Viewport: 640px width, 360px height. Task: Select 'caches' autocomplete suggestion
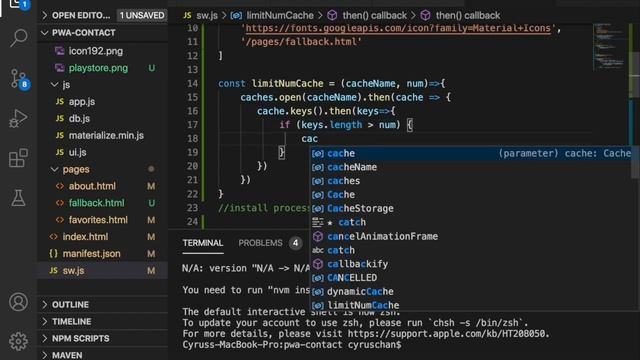coord(471,181)
